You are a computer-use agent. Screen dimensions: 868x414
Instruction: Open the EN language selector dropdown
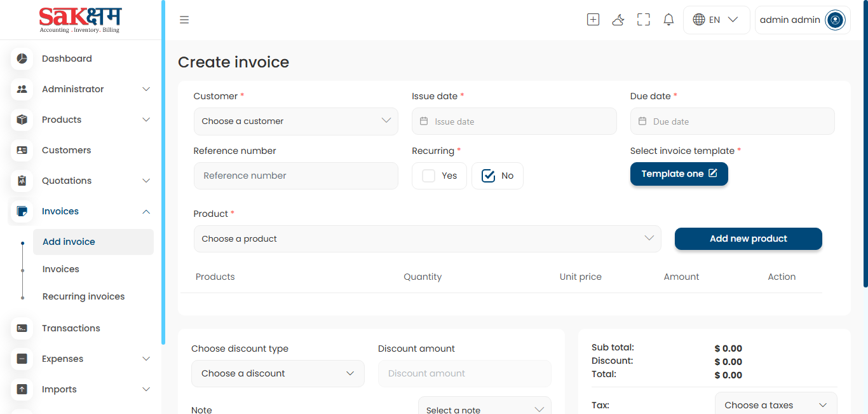pyautogui.click(x=716, y=19)
